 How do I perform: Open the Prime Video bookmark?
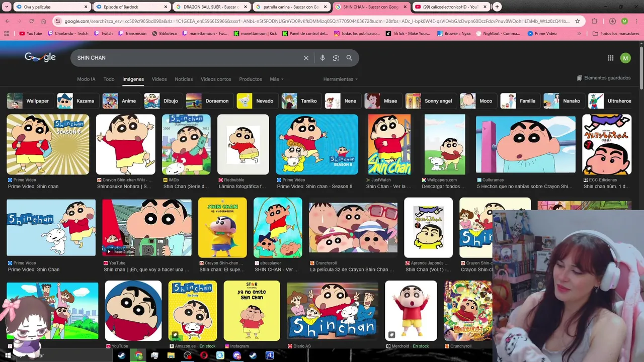[x=542, y=34]
